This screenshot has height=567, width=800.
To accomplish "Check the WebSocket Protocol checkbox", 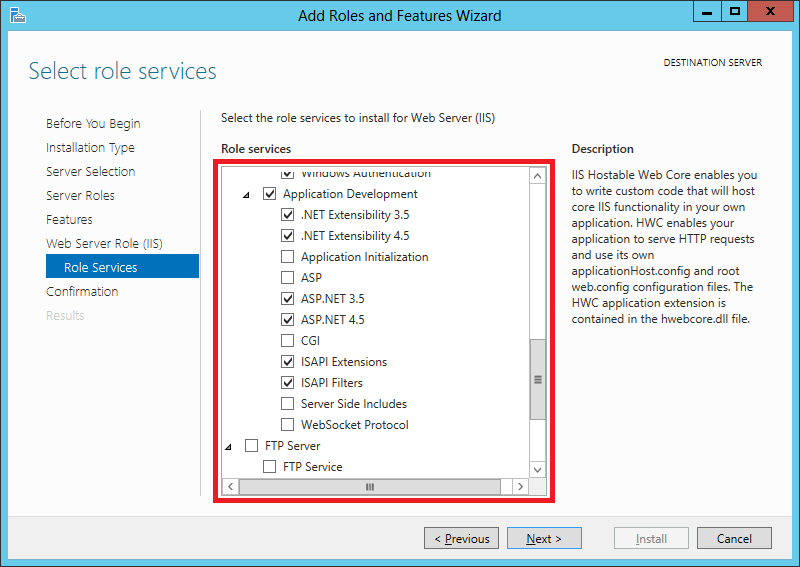I will 288,424.
